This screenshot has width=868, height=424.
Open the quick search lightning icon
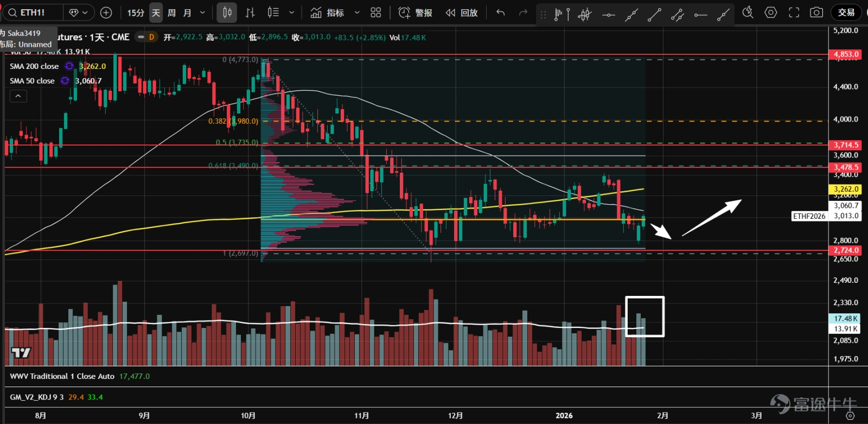pos(748,12)
